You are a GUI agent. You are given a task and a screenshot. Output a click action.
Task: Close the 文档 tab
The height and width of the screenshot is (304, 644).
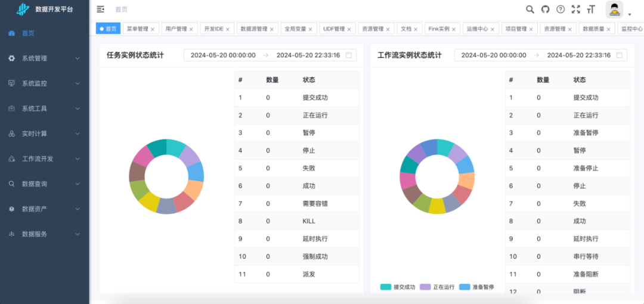coord(415,29)
